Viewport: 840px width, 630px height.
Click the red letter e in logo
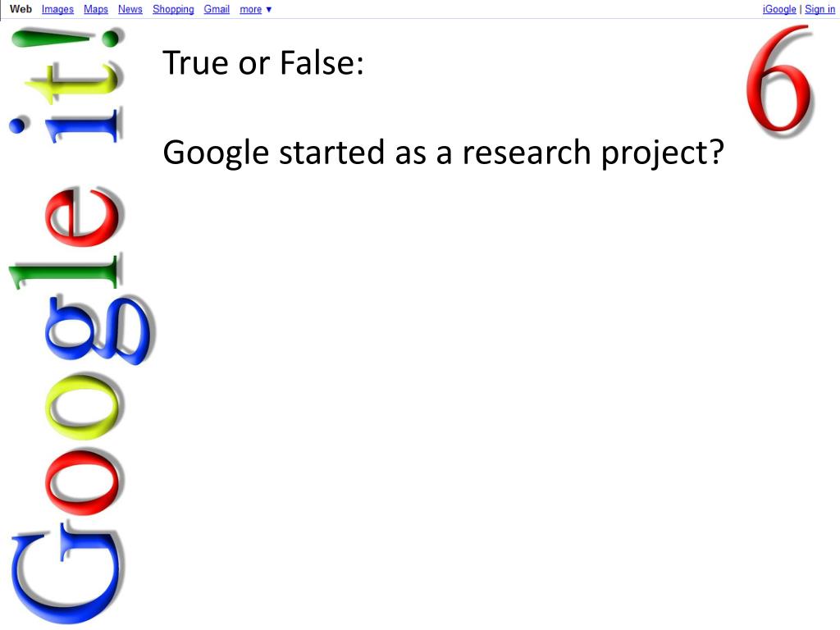pos(83,217)
